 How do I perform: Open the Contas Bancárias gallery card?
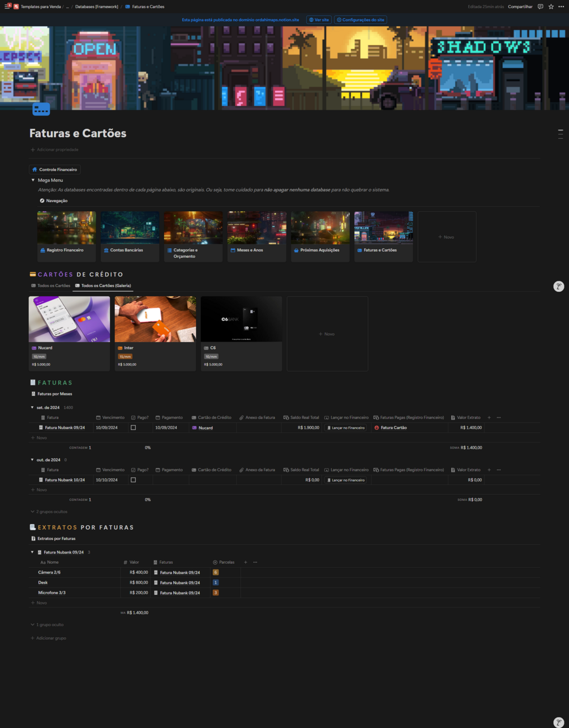130,237
